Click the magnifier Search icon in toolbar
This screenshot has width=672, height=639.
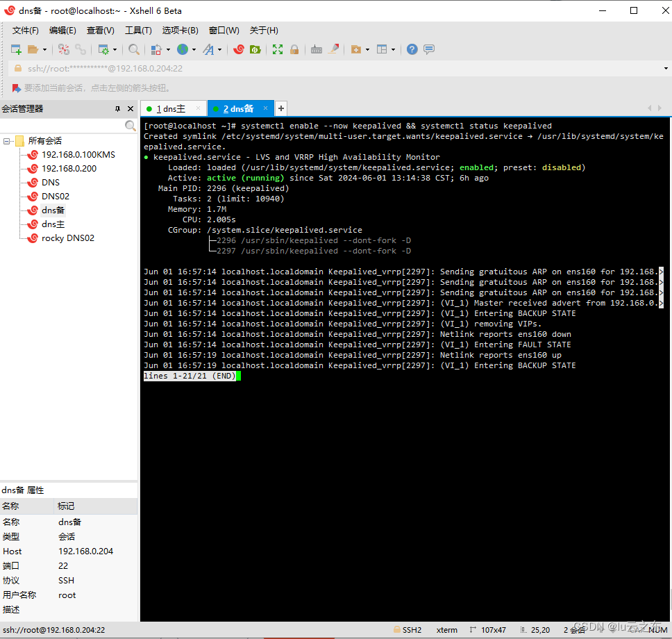click(x=134, y=49)
